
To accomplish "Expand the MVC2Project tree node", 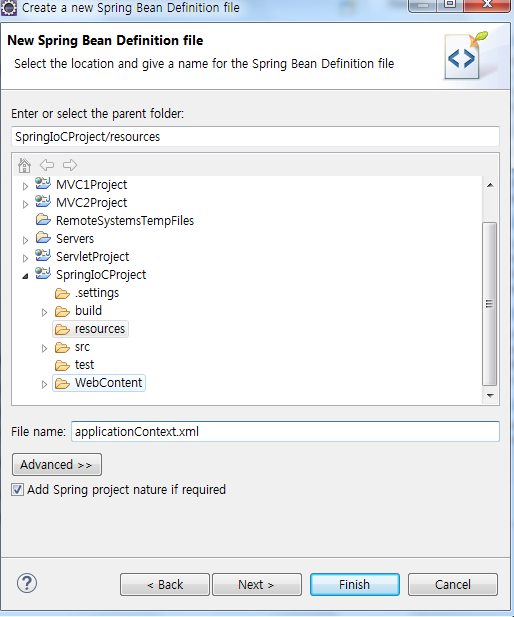I will (25, 204).
